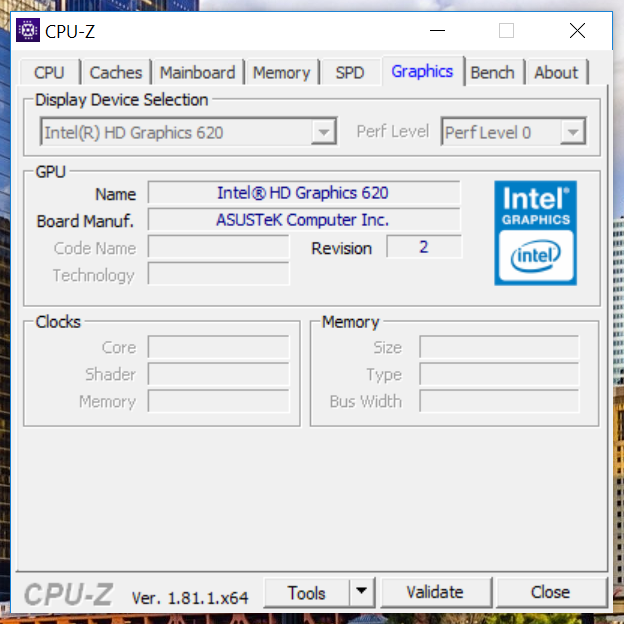Close CPU-Z using the title bar X
This screenshot has height=624, width=624.
(x=577, y=31)
